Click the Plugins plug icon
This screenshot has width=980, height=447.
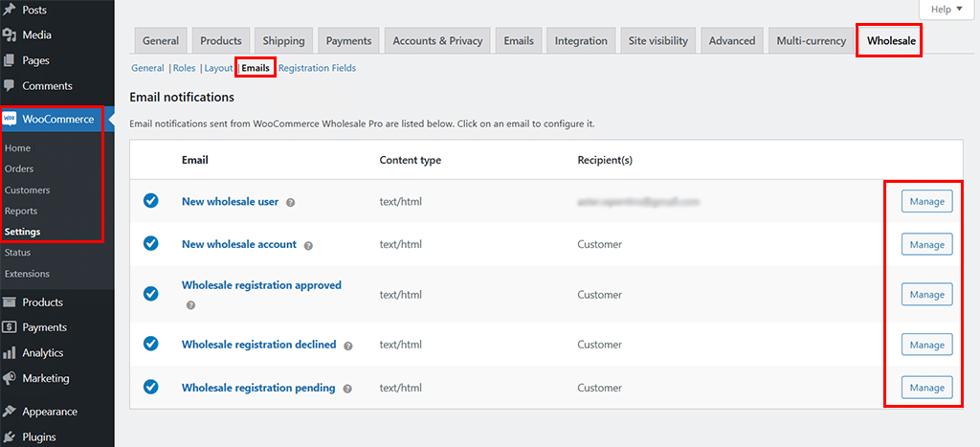(9, 437)
